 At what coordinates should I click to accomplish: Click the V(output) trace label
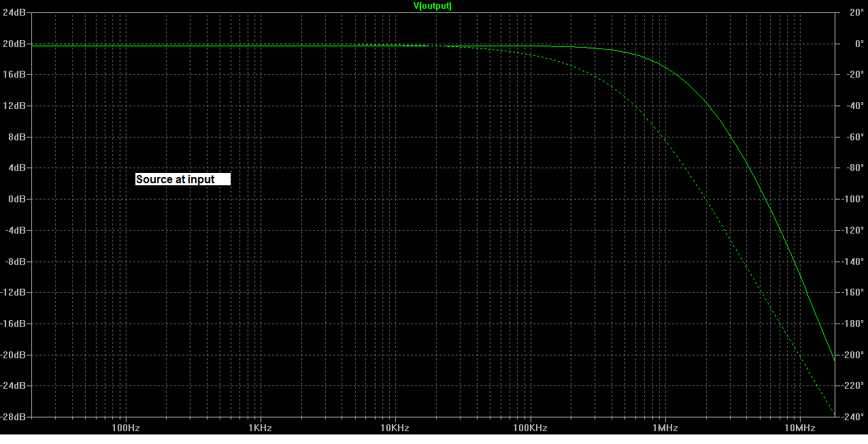tap(433, 5)
